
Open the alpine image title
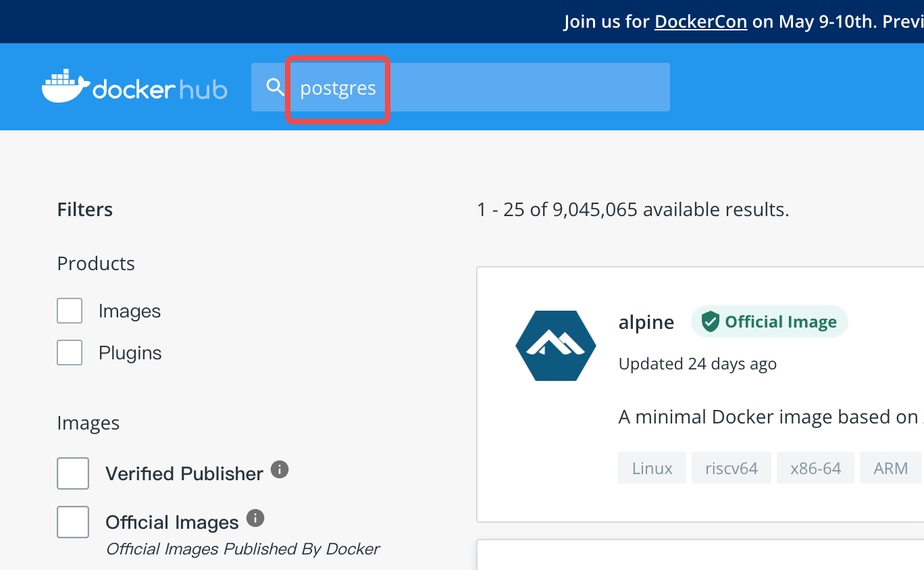click(646, 323)
